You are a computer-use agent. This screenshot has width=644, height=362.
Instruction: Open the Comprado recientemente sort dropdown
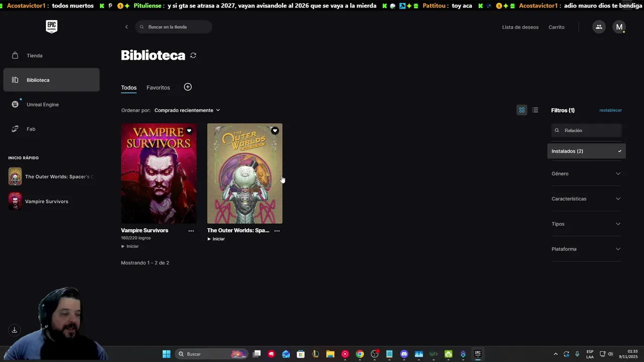(x=187, y=110)
